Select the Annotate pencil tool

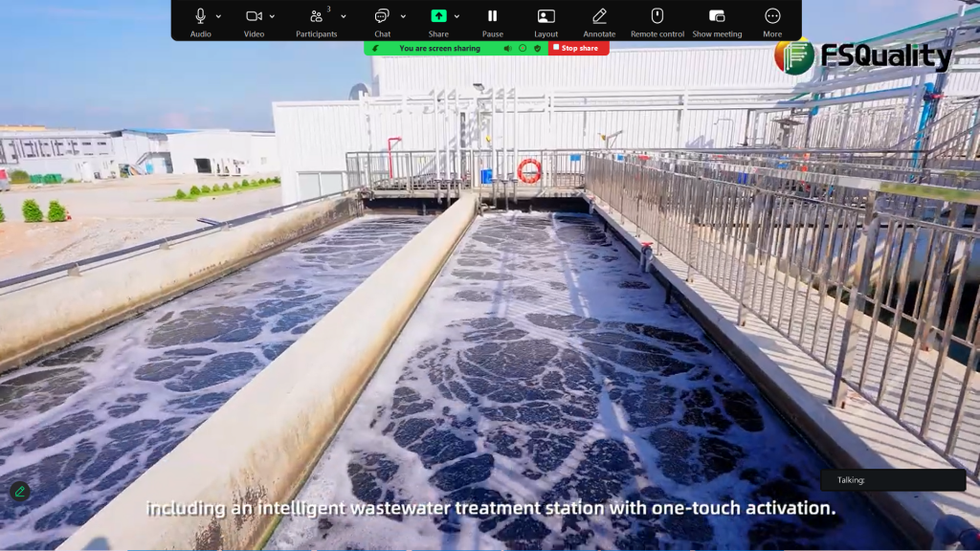click(x=599, y=16)
